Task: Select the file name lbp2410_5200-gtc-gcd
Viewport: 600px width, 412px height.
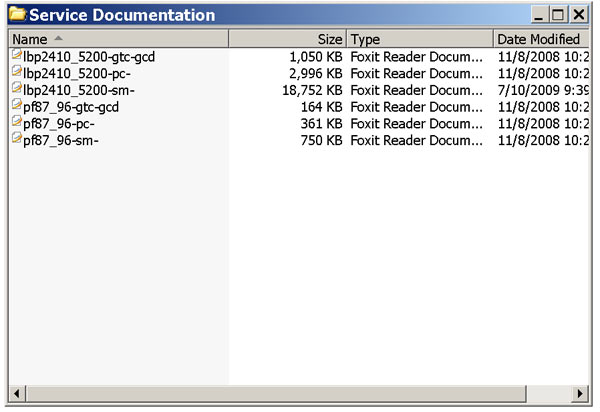Action: point(89,57)
